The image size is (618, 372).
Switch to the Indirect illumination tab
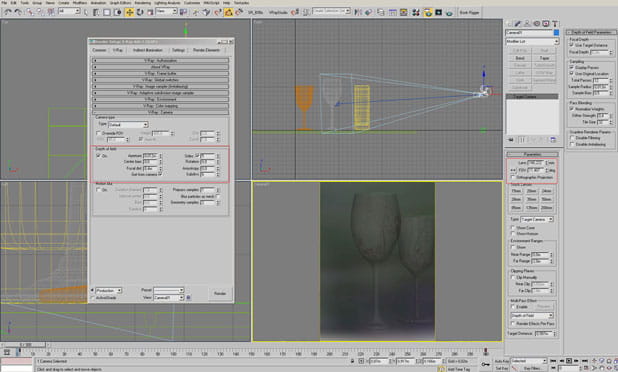point(147,50)
